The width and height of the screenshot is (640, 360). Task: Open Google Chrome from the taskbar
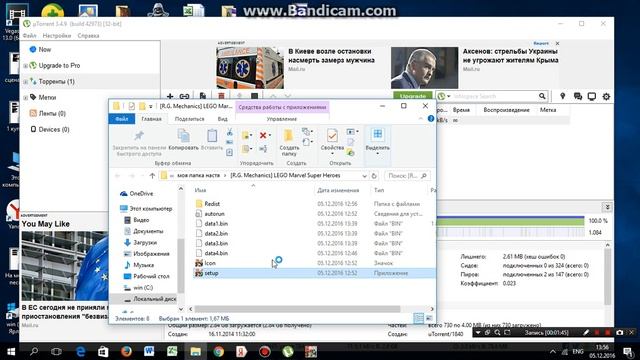[x=218, y=351]
